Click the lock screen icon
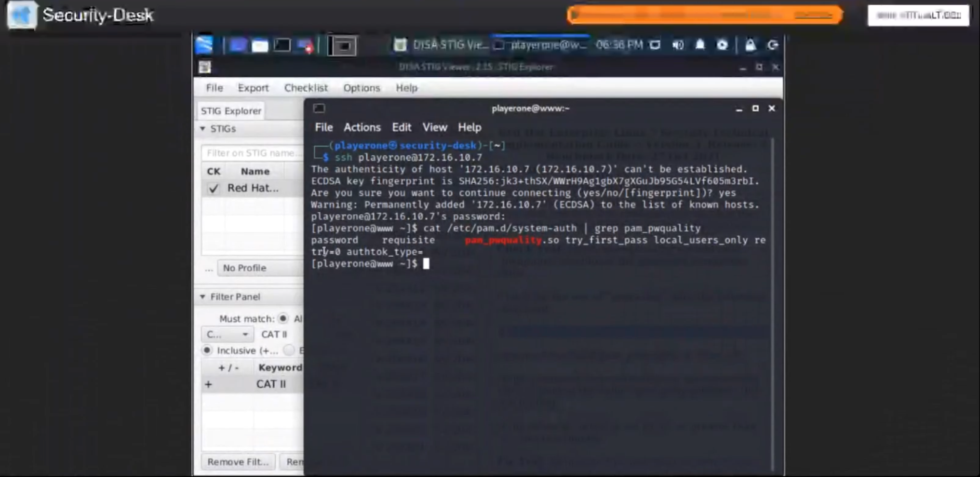 point(750,45)
